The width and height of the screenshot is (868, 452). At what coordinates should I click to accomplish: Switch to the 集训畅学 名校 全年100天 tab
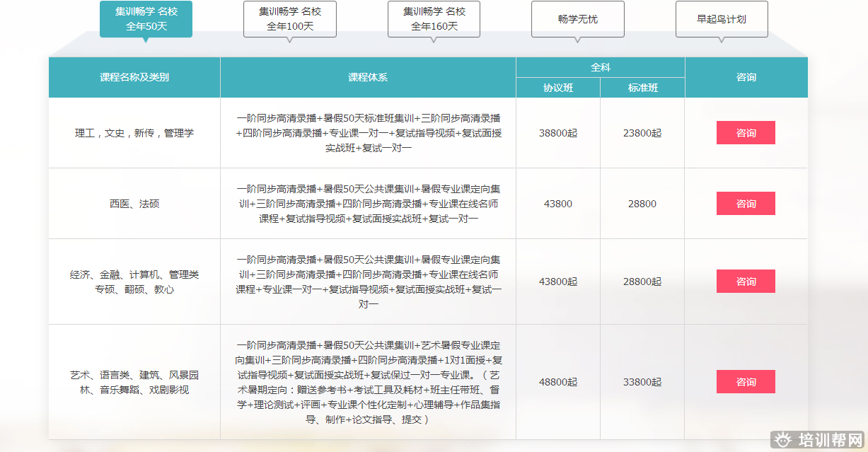[289, 19]
